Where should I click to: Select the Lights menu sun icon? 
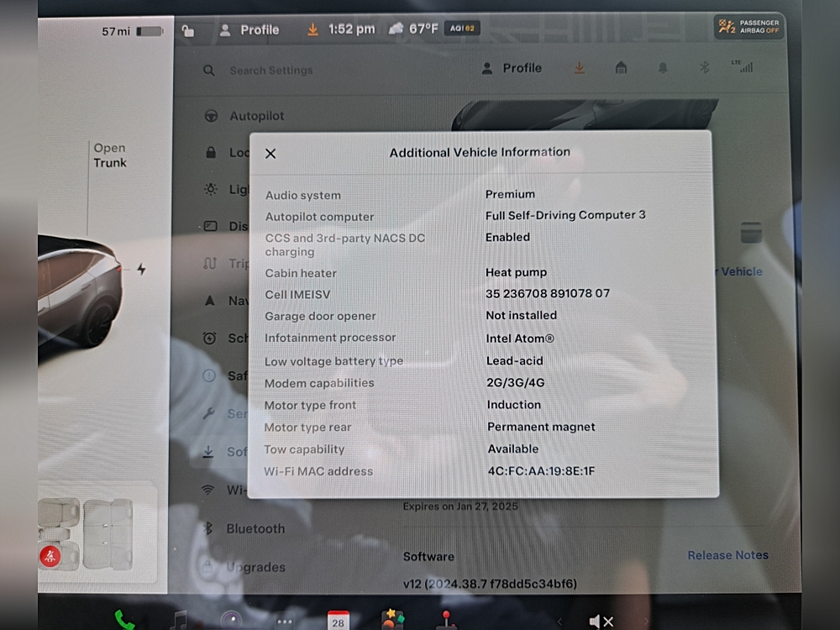click(x=211, y=189)
